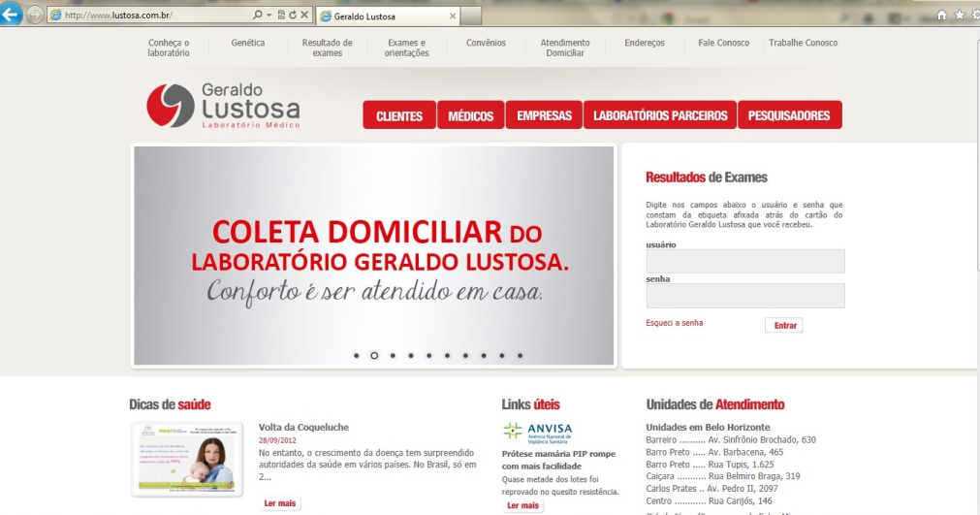Image resolution: width=980 pixels, height=515 pixels.
Task: Click the article date 28/09/2012
Action: (277, 440)
